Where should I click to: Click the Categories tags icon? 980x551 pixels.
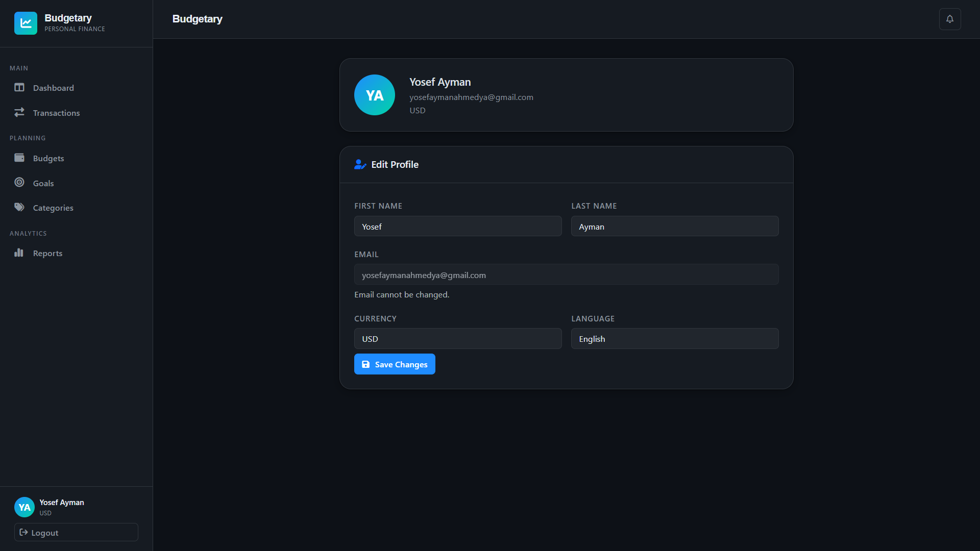click(19, 207)
